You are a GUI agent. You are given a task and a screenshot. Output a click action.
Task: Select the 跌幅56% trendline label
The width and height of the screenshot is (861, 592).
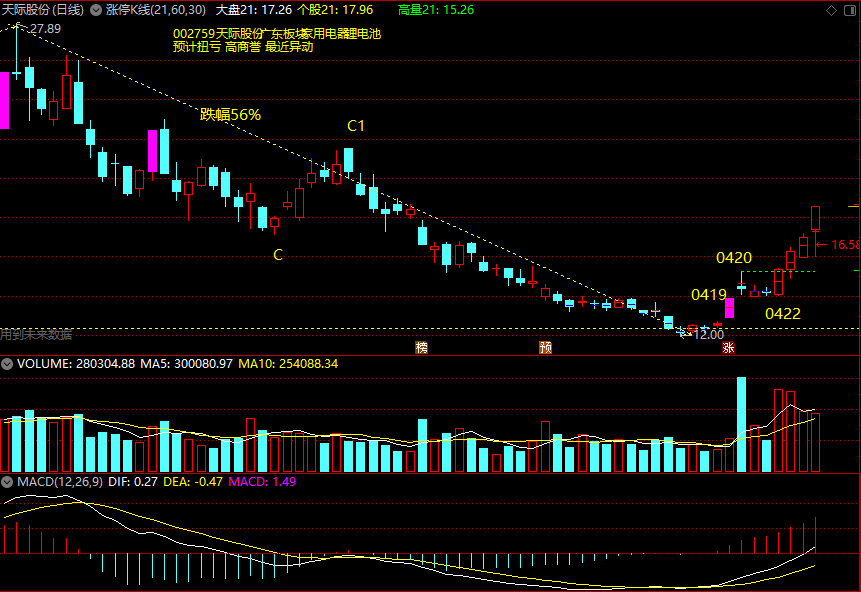click(230, 115)
